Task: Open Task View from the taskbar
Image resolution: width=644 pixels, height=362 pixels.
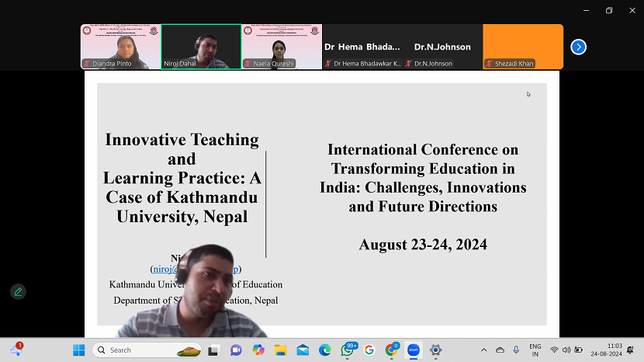Action: pyautogui.click(x=213, y=350)
